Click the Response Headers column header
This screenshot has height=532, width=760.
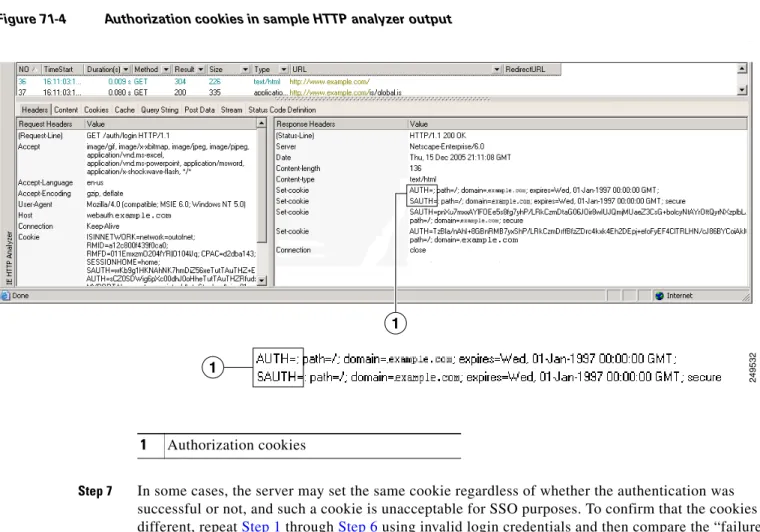(341, 124)
